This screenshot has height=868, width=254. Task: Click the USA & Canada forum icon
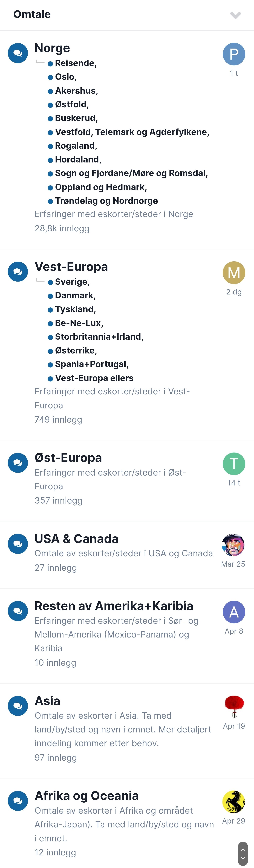pyautogui.click(x=18, y=544)
